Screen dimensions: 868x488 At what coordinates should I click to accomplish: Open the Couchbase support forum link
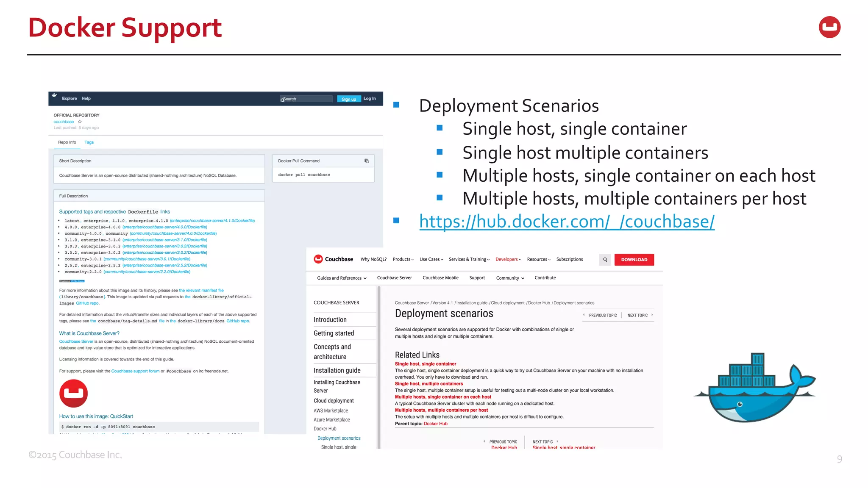coord(136,371)
